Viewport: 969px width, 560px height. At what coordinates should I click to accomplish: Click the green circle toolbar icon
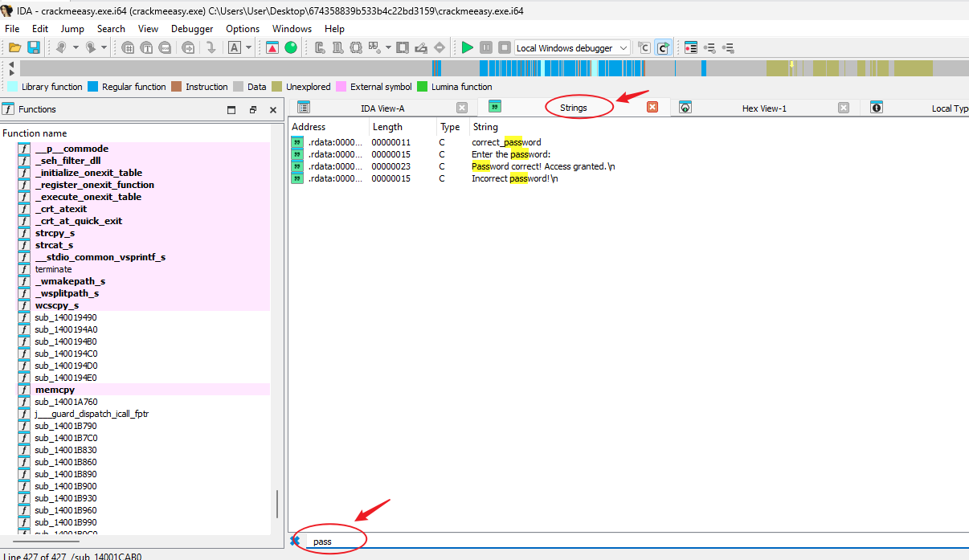[x=291, y=48]
